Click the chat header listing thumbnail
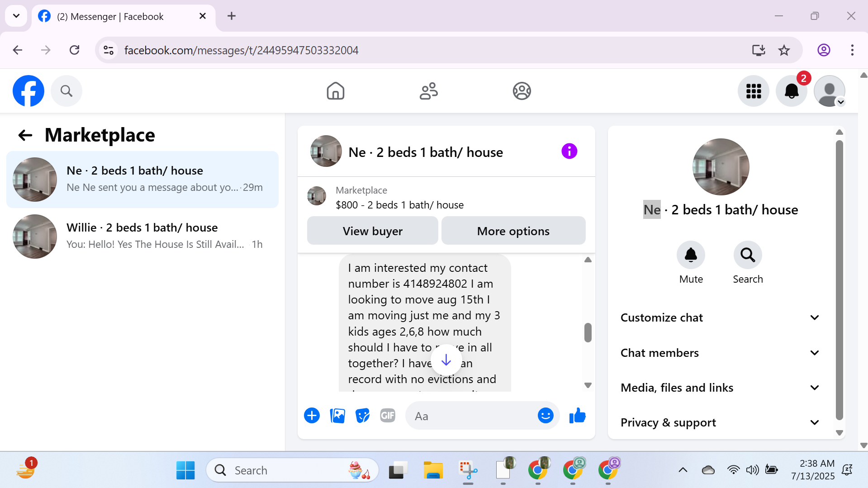The image size is (868, 488). point(326,151)
